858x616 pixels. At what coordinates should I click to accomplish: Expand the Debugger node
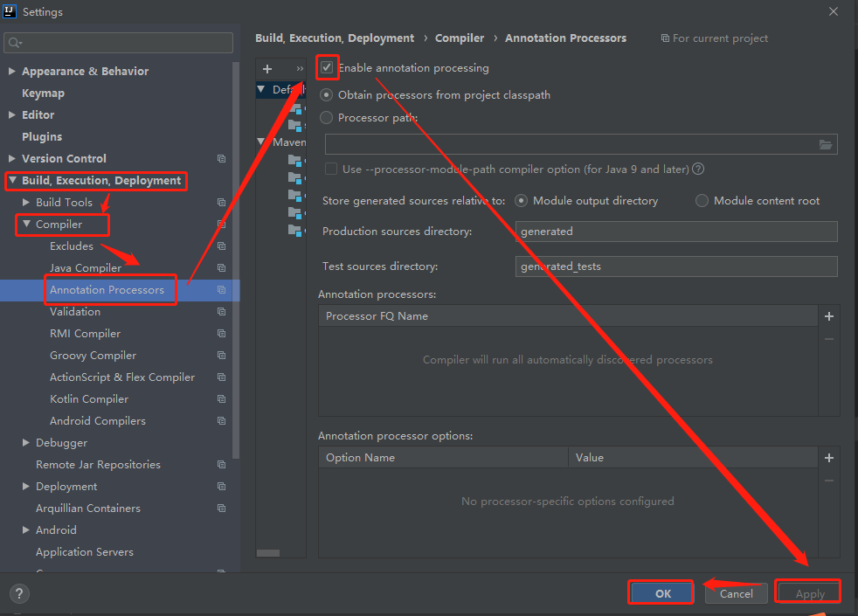[25, 443]
